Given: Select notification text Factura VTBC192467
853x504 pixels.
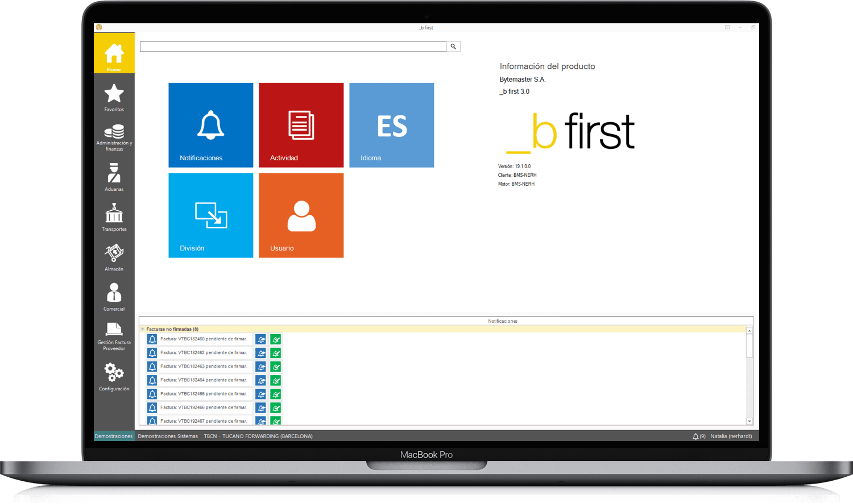Looking at the screenshot, I should coord(204,421).
